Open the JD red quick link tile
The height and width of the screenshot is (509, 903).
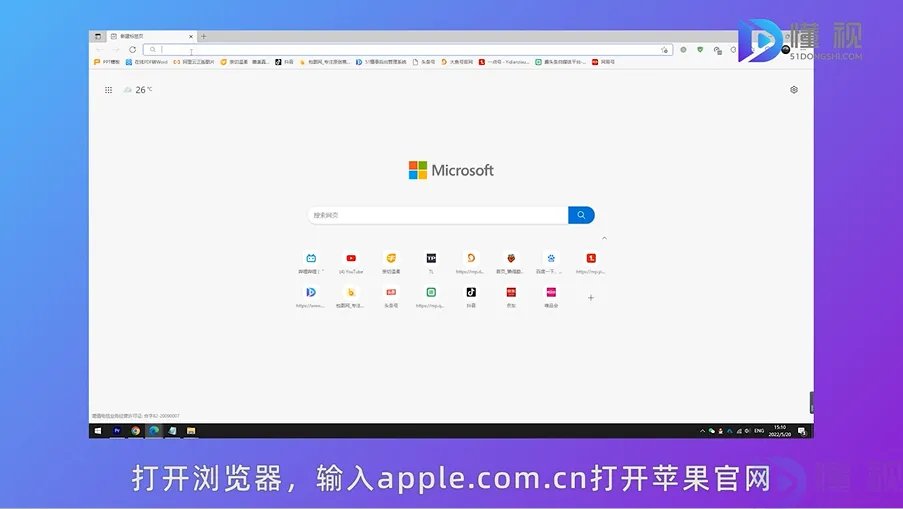pos(511,293)
